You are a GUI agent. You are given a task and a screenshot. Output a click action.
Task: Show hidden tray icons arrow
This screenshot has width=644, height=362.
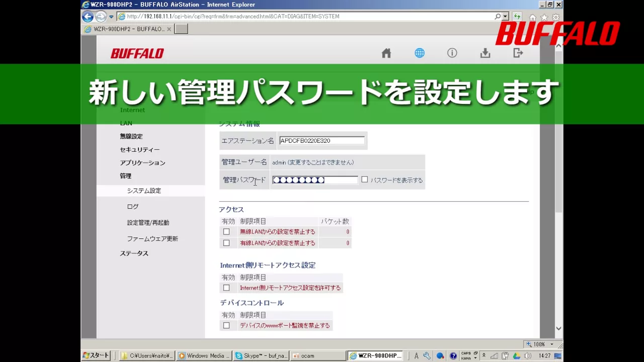484,356
